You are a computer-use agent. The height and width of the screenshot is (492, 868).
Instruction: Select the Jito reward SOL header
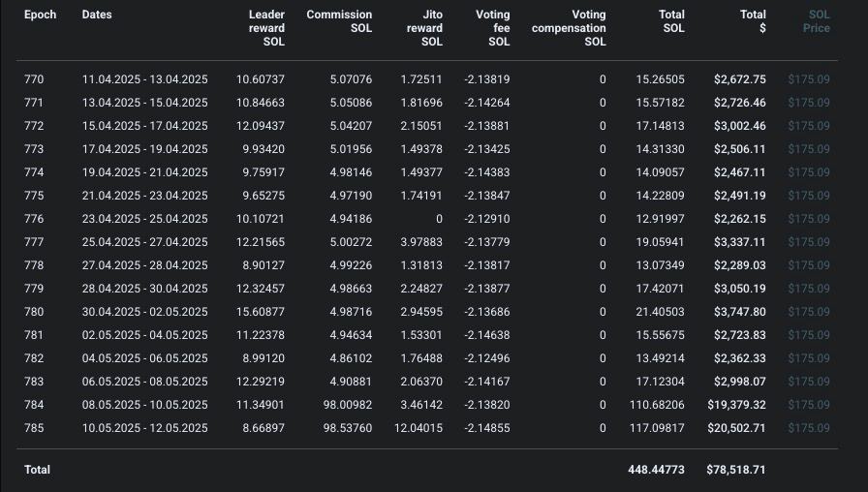424,28
